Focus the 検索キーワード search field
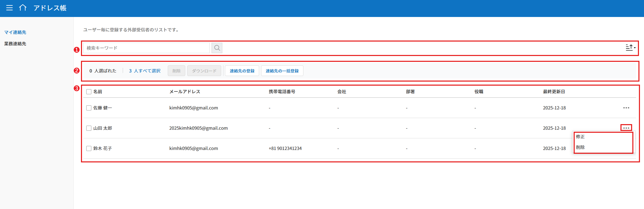The image size is (644, 209). [146, 48]
